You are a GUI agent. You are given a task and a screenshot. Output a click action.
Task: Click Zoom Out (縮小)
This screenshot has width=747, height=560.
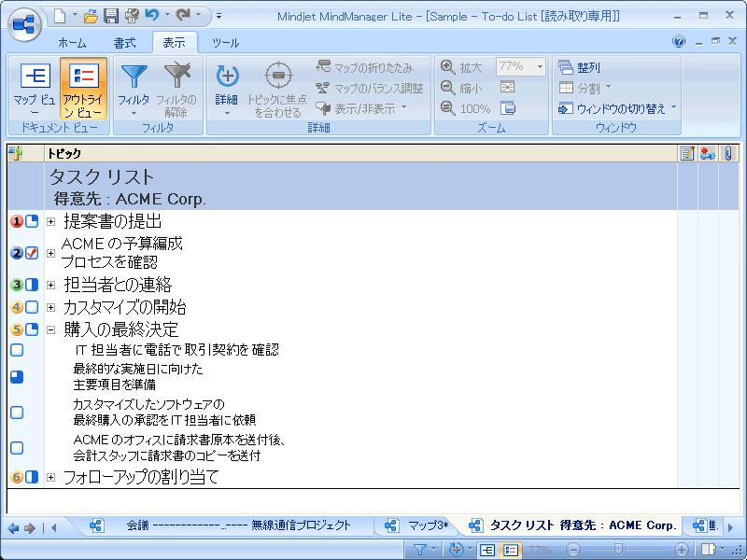tap(461, 88)
